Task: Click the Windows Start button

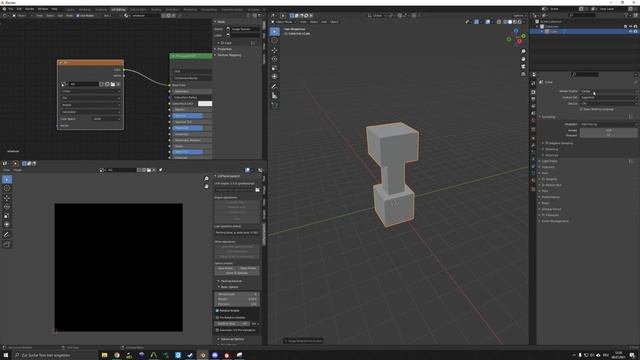Action: click(6, 355)
